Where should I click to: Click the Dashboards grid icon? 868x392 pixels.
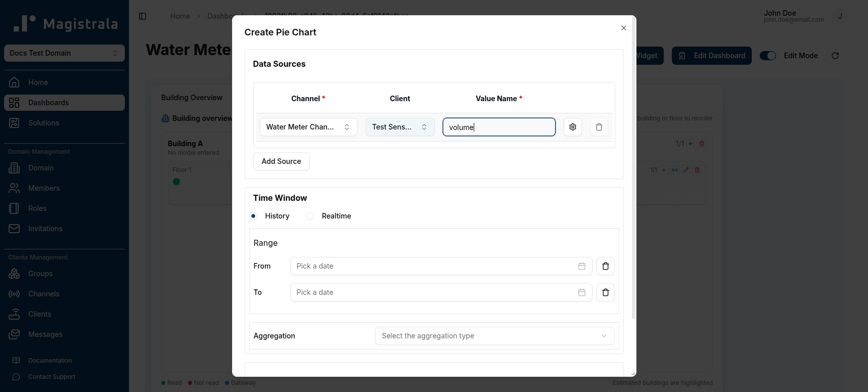pyautogui.click(x=14, y=103)
